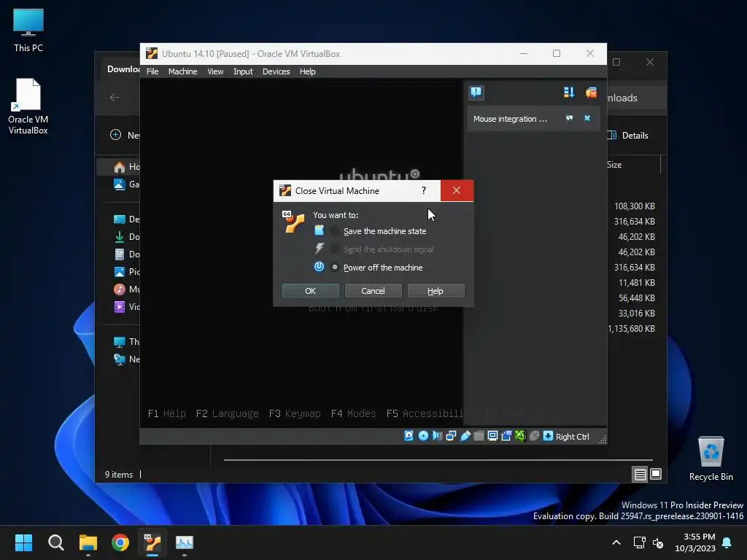The width and height of the screenshot is (747, 560).
Task: Click the taskbar Search icon
Action: click(x=55, y=542)
